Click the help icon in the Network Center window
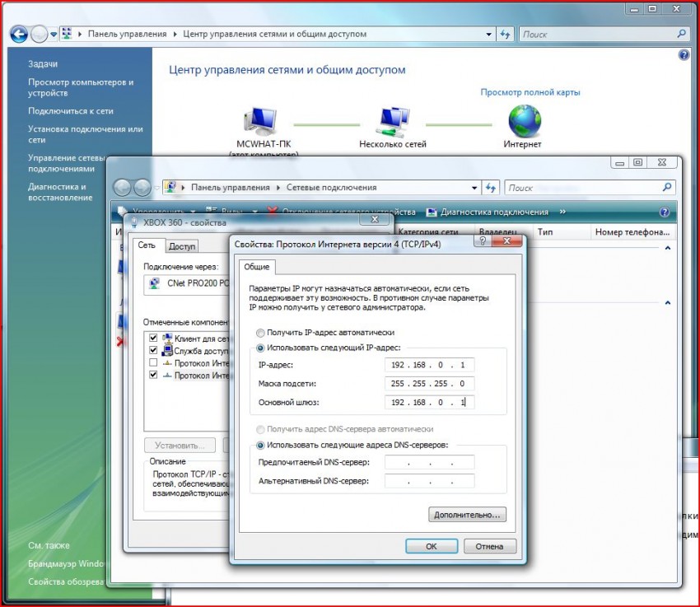Screen dimensions: 700x607 [684, 55]
